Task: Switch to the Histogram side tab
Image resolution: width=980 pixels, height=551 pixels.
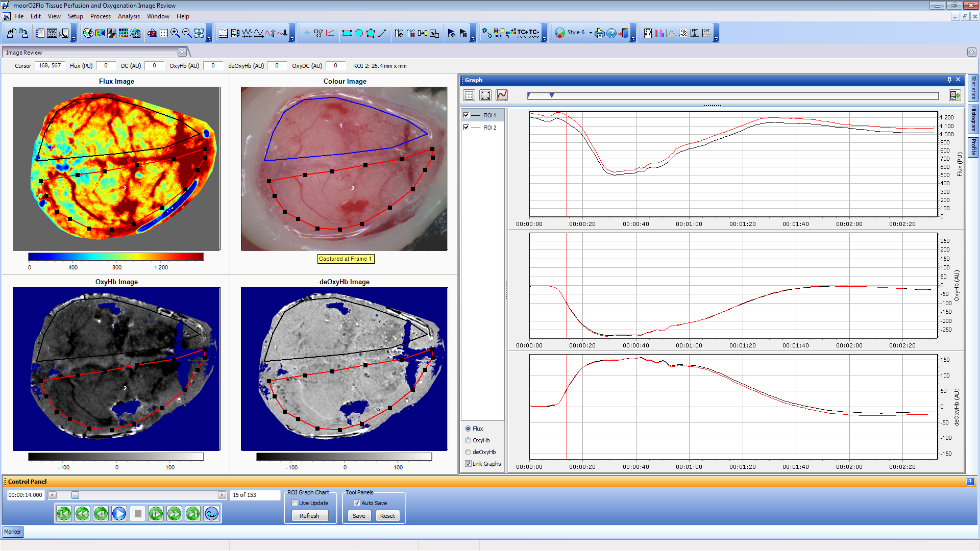Action: click(x=973, y=118)
